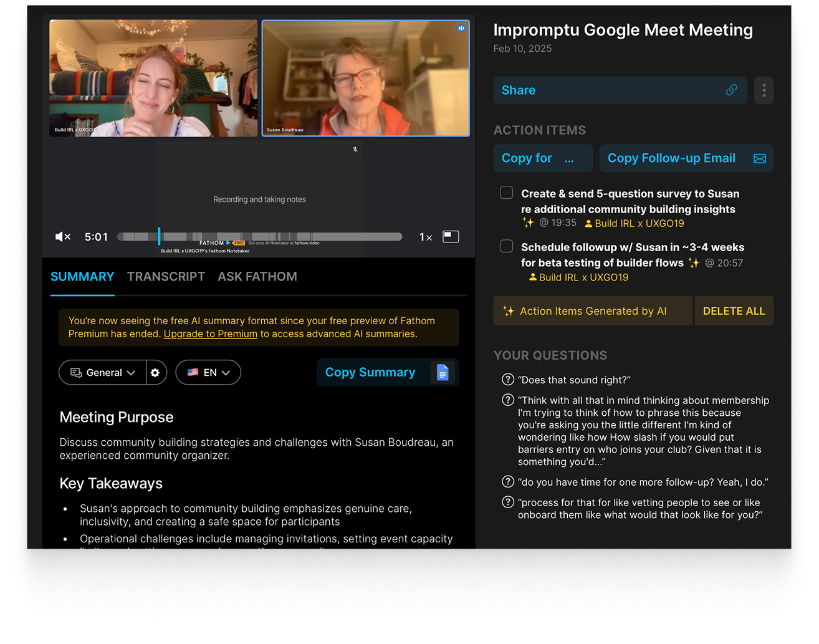Image resolution: width=819 pixels, height=644 pixels.
Task: Copy share link via the chain icon
Action: click(x=731, y=90)
